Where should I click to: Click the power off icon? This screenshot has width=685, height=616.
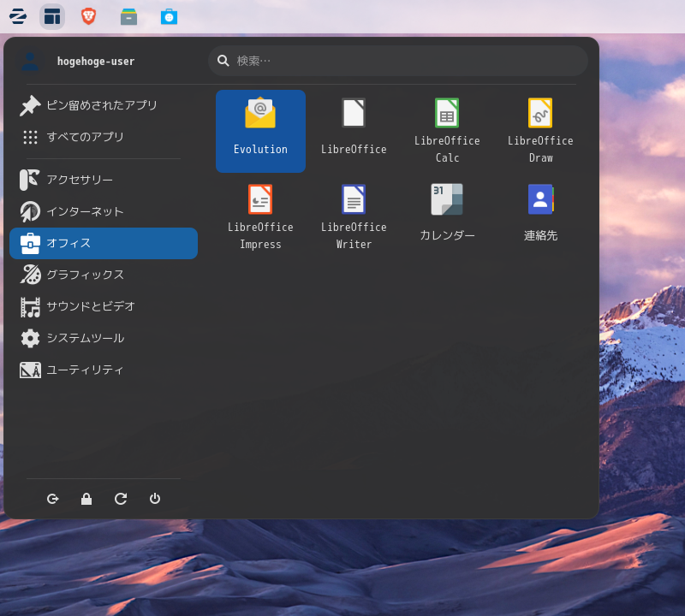point(155,499)
